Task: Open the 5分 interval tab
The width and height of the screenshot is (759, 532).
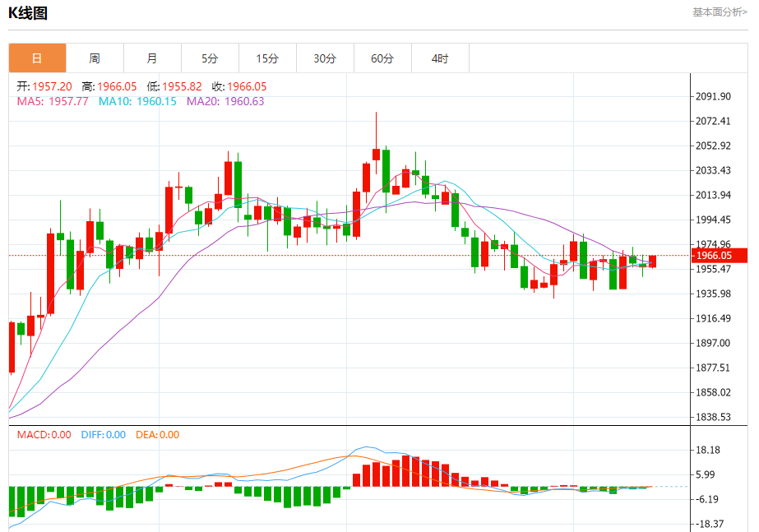Action: [x=210, y=58]
